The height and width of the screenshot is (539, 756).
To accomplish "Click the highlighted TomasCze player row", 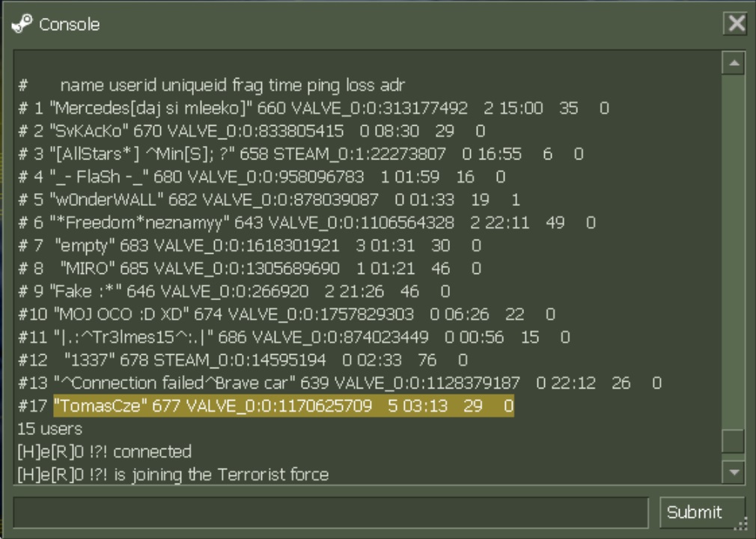I will (283, 406).
